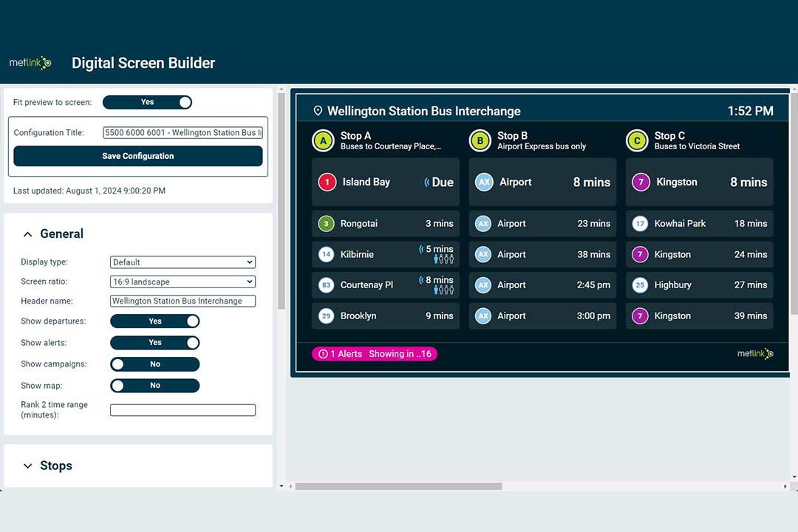Open the Display type dropdown
798x532 pixels.
click(183, 262)
